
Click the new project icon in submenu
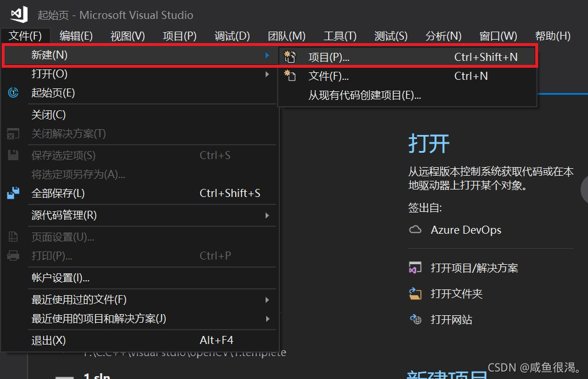290,57
